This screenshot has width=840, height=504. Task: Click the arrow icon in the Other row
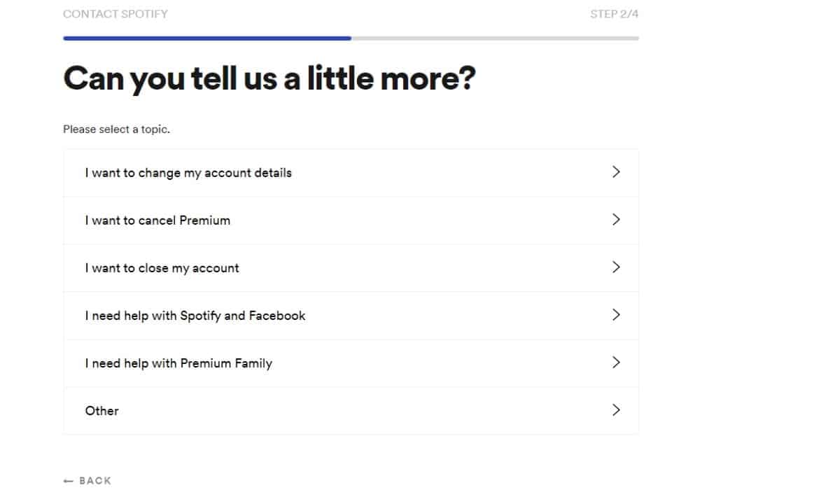616,410
